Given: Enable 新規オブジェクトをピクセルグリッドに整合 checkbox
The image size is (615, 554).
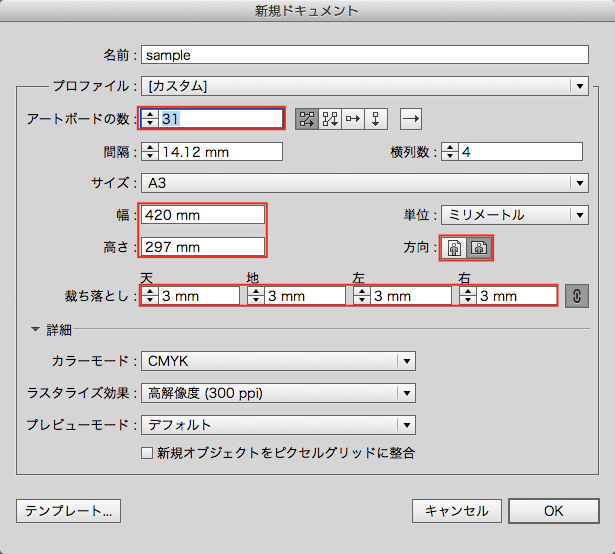Looking at the screenshot, I should [147, 453].
